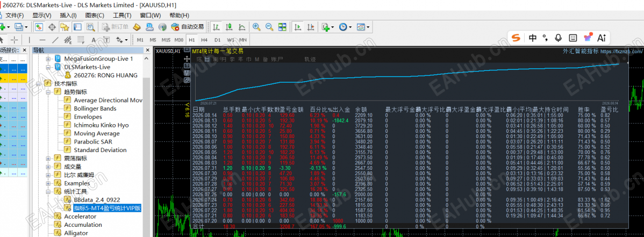Tile chart windows icon

[282, 27]
